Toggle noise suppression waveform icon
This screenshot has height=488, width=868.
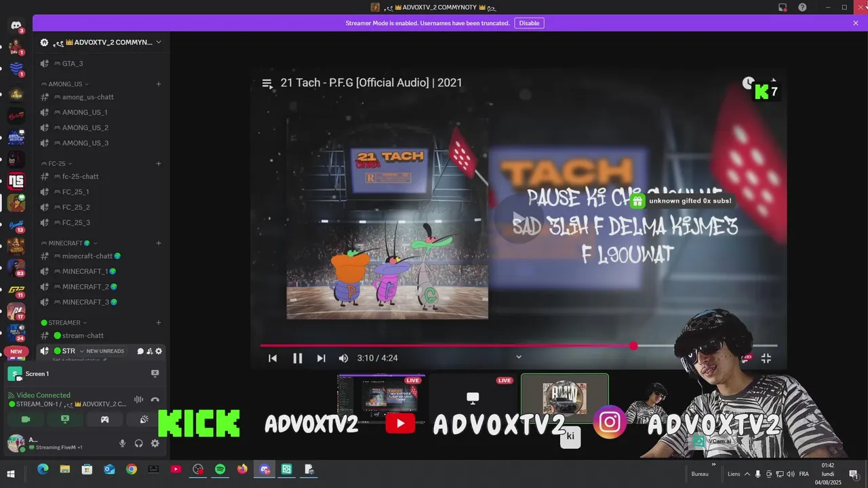click(139, 400)
